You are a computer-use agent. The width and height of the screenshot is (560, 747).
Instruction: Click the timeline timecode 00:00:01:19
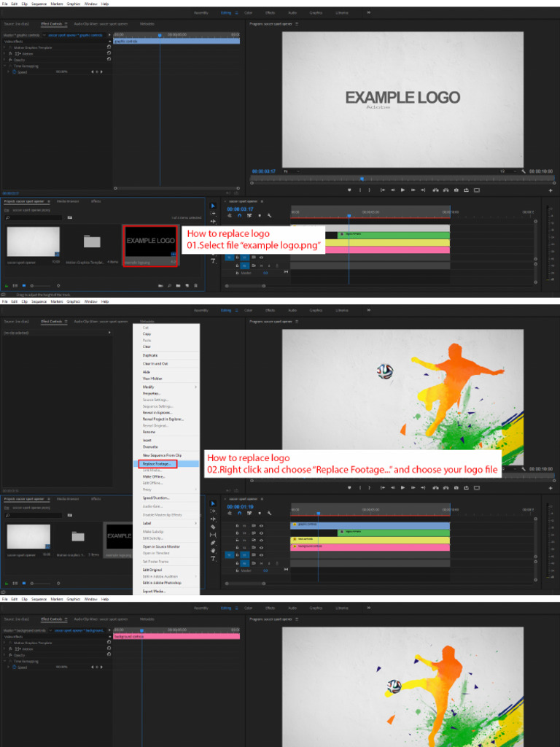(240, 507)
